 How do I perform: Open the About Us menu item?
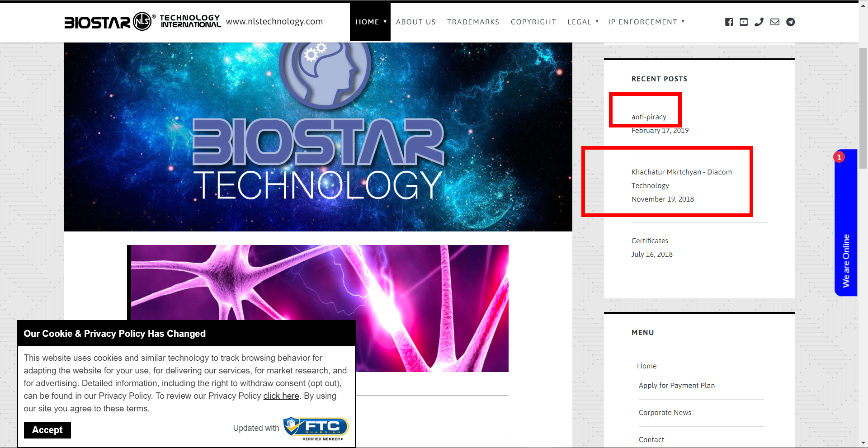(x=415, y=22)
